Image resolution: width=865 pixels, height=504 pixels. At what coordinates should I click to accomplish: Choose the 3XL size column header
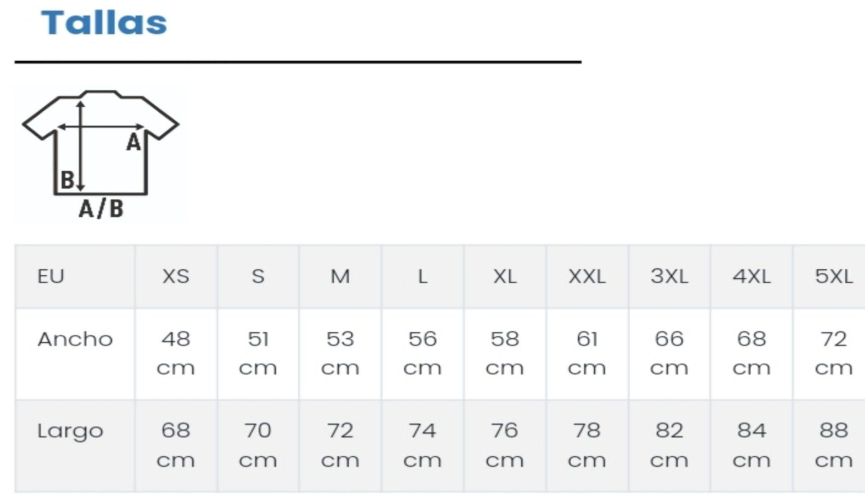[669, 276]
